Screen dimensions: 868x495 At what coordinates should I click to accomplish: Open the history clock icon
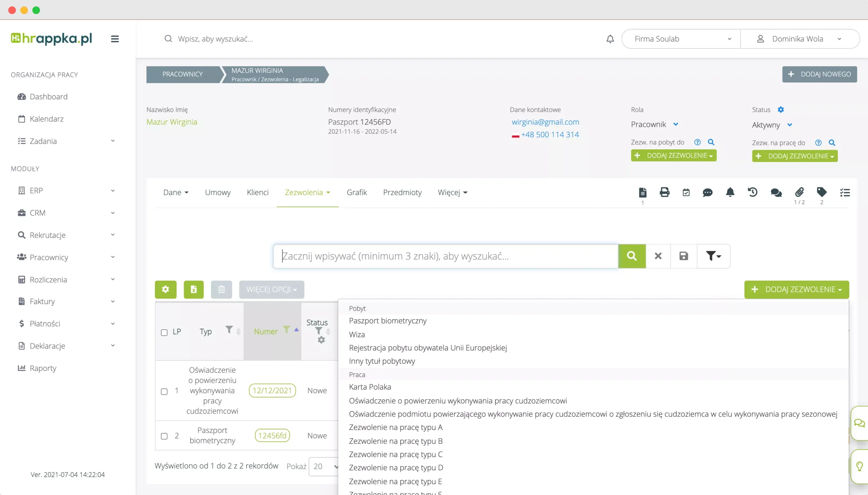pyautogui.click(x=752, y=192)
